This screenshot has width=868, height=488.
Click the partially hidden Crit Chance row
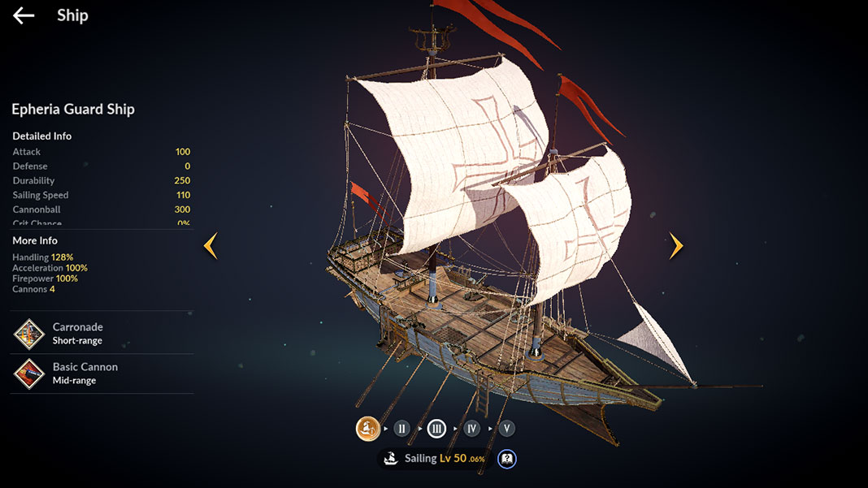102,223
